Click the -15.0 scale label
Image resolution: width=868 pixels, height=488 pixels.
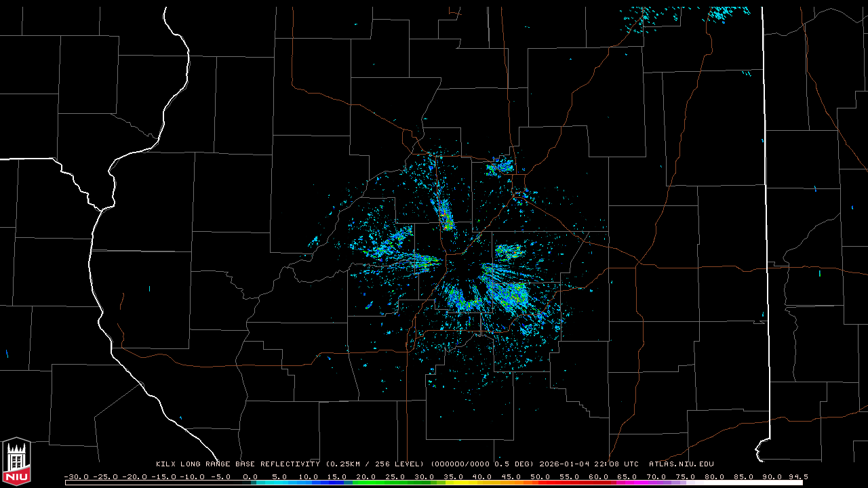[x=163, y=476]
